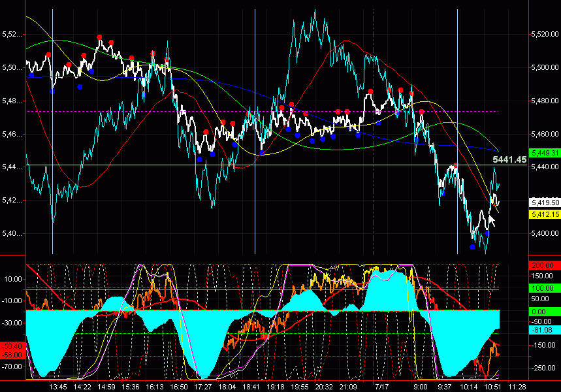Image resolution: width=561 pixels, height=392 pixels.
Task: Click the 10:51 time axis label
Action: click(492, 387)
